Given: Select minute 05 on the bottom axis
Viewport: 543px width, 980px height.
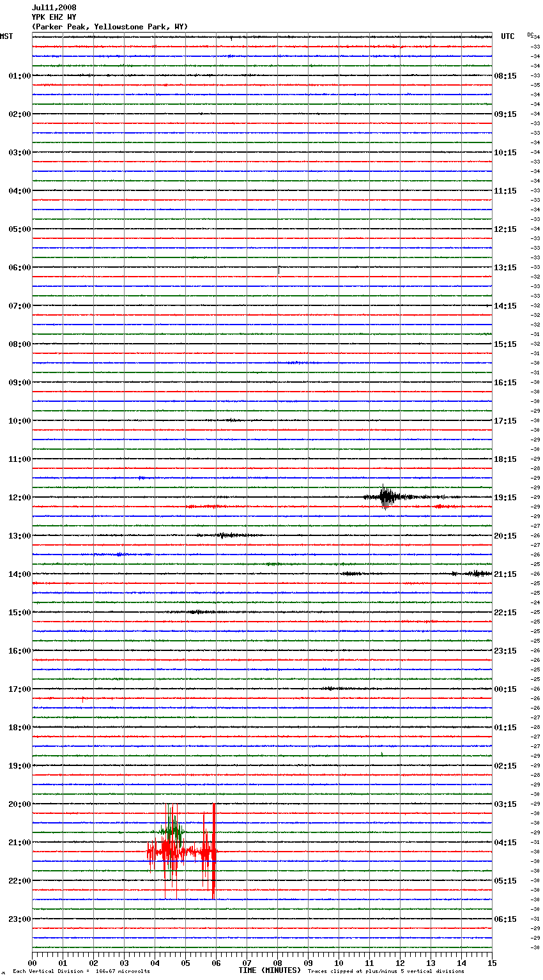Looking at the screenshot, I should tap(185, 963).
